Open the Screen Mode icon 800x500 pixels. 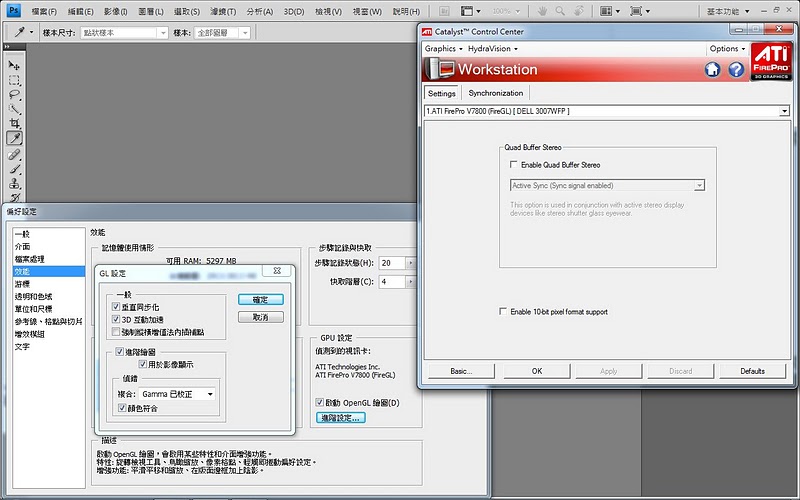[x=640, y=11]
